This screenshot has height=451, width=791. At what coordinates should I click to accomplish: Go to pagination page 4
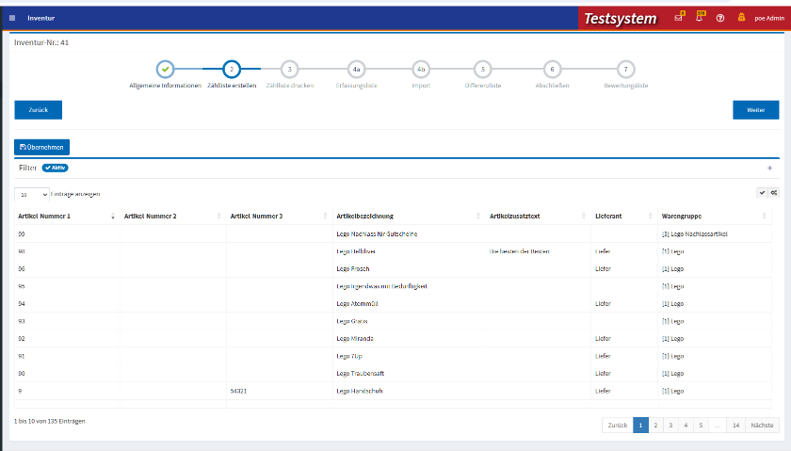tap(686, 425)
